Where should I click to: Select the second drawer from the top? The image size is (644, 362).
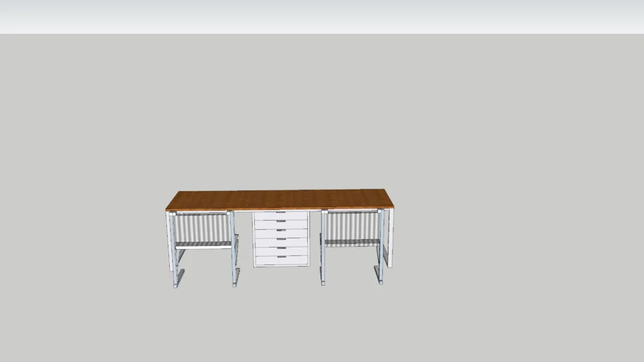[281, 224]
